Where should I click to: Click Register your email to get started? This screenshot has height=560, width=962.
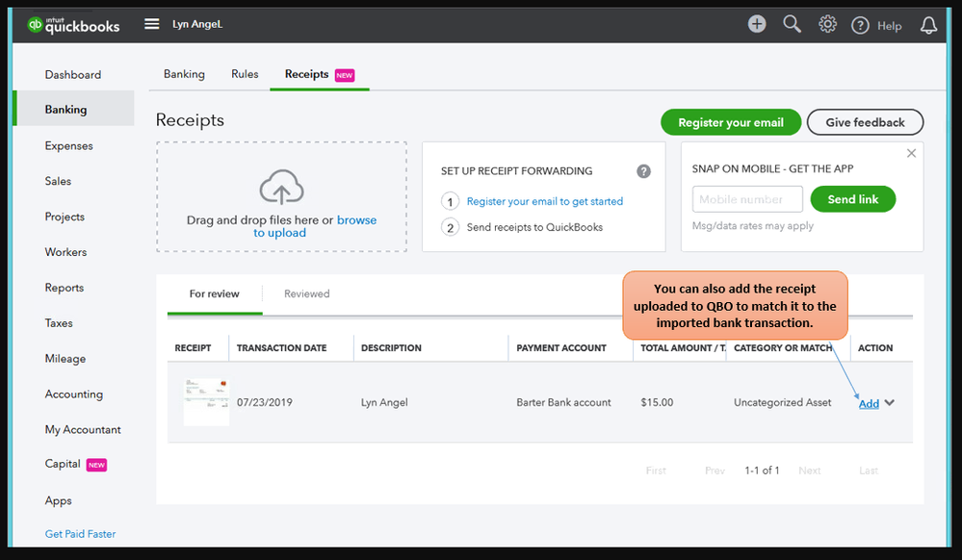tap(545, 201)
